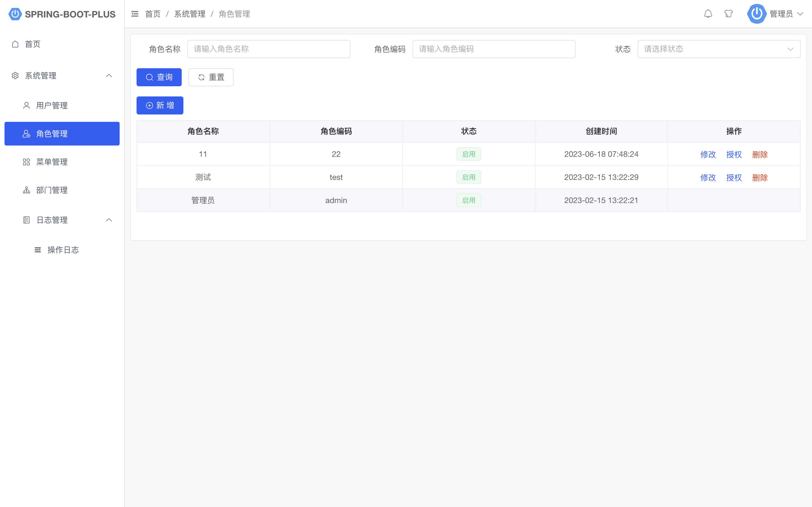Collapse the 系统管理 menu chevron

pos(109,76)
